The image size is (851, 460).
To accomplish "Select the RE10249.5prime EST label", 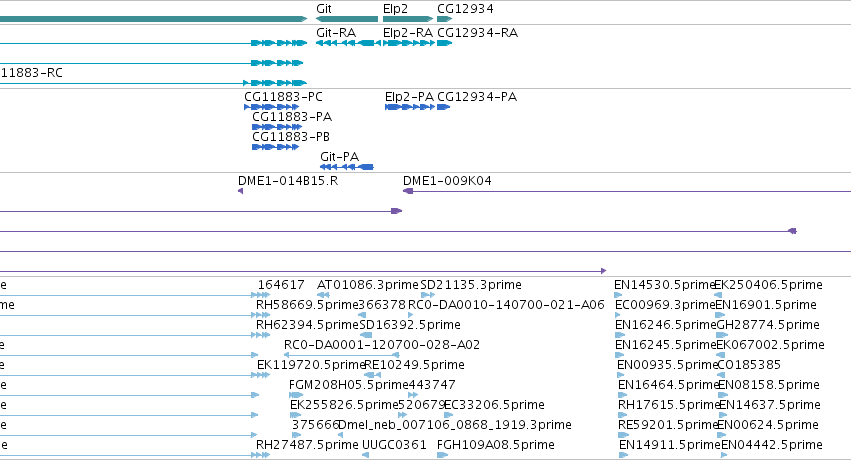I will 414,365.
